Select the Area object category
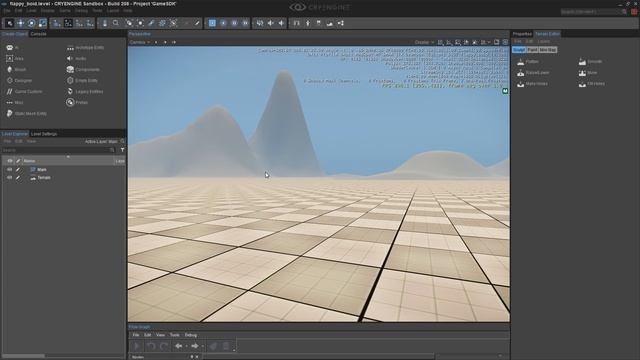The height and width of the screenshot is (360, 640). [x=15, y=59]
